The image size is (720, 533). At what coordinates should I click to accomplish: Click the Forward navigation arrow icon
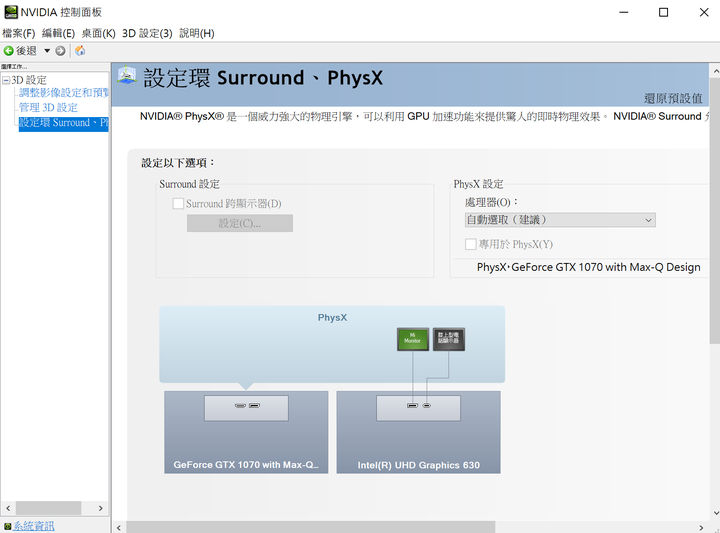[x=60, y=50]
